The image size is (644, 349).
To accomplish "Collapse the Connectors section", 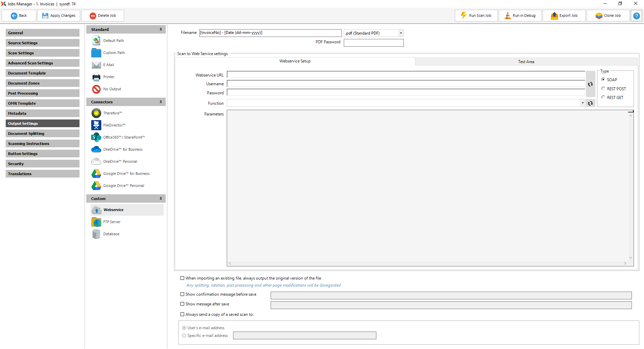I will click(161, 102).
